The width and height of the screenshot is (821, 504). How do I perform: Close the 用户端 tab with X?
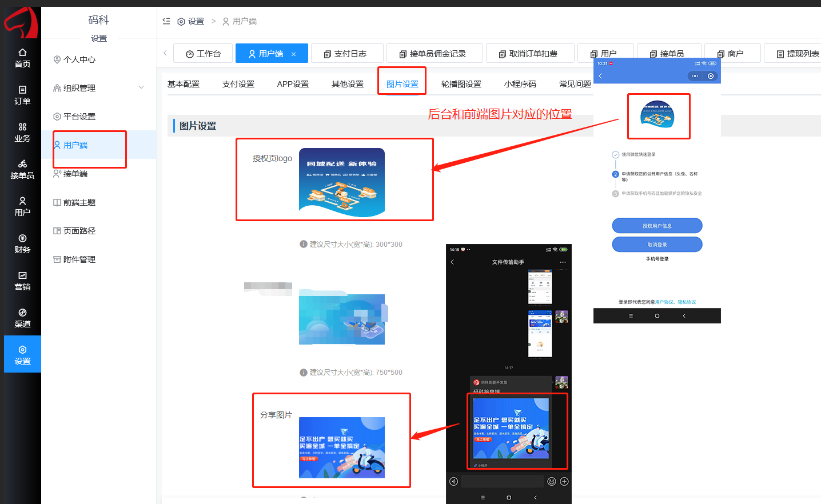click(x=294, y=54)
